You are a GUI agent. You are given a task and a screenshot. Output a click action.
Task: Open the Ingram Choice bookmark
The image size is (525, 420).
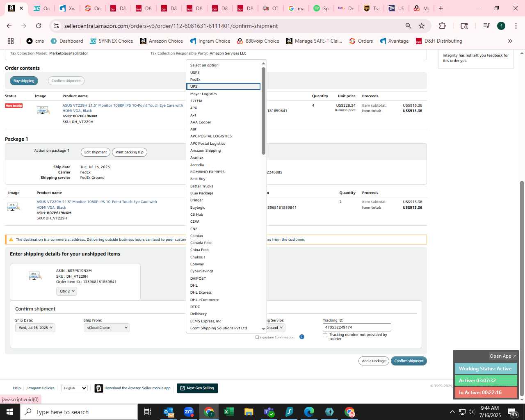point(210,41)
